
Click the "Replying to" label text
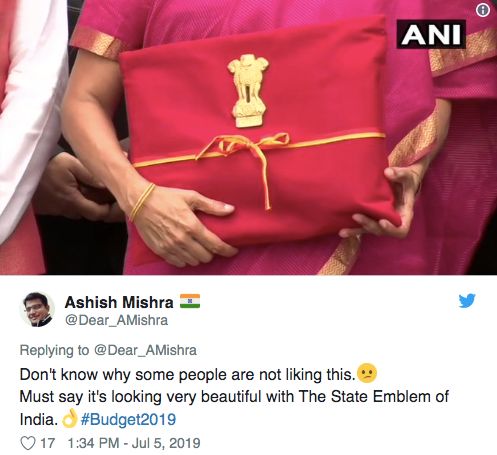55,350
